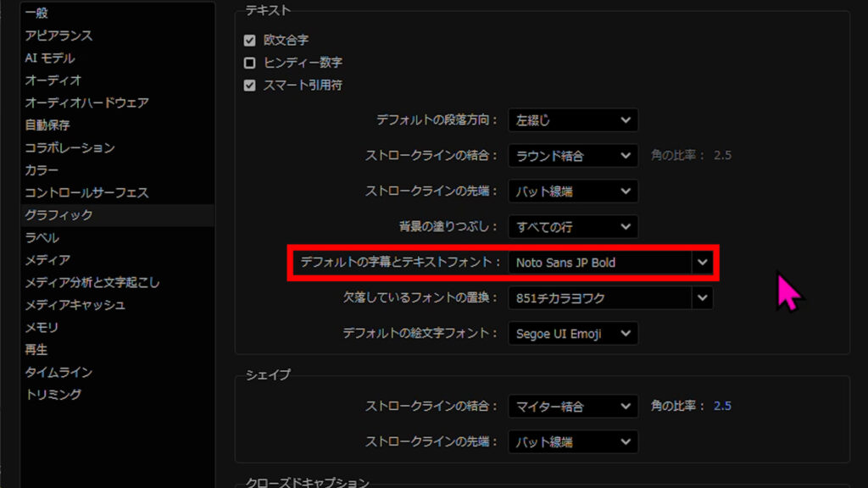Open the Segoe UI Emoji dropdown

click(x=573, y=334)
